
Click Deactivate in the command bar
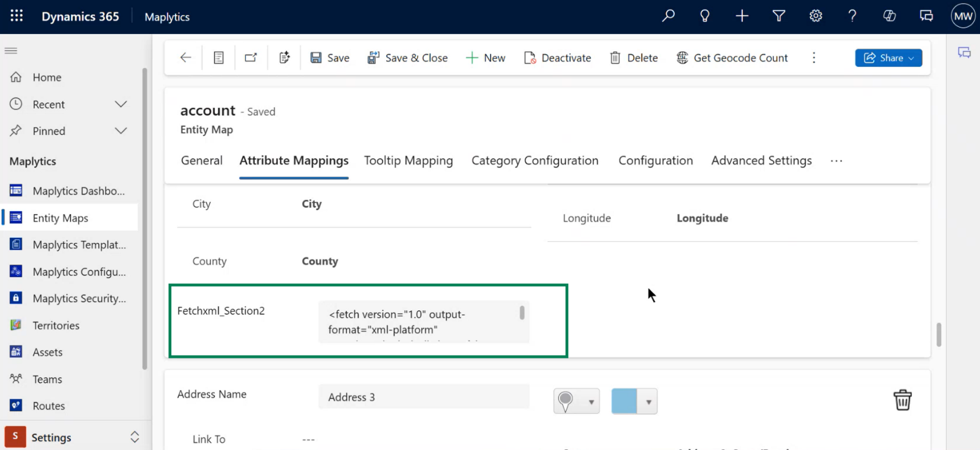pyautogui.click(x=557, y=58)
